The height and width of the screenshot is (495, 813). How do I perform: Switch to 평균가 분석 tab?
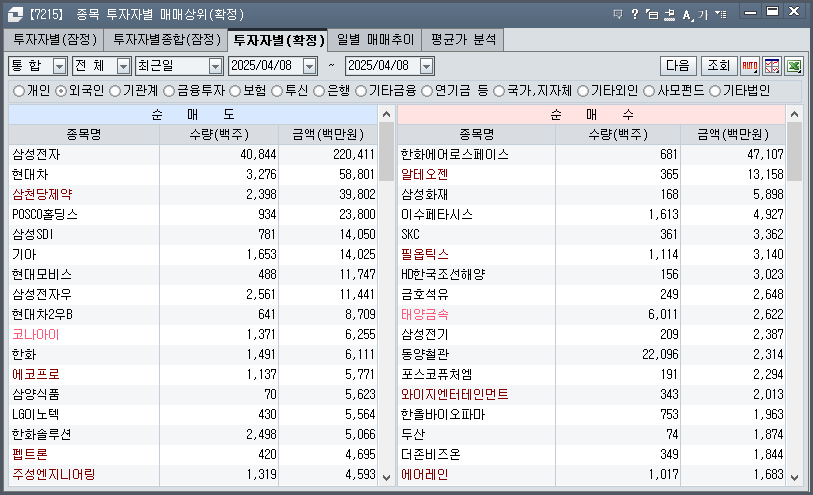(x=463, y=40)
